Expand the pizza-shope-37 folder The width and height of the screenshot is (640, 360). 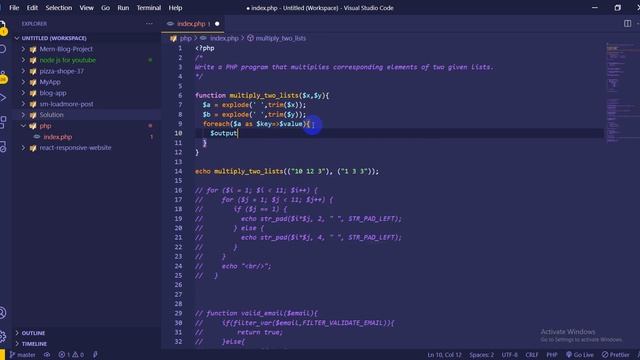(x=23, y=71)
